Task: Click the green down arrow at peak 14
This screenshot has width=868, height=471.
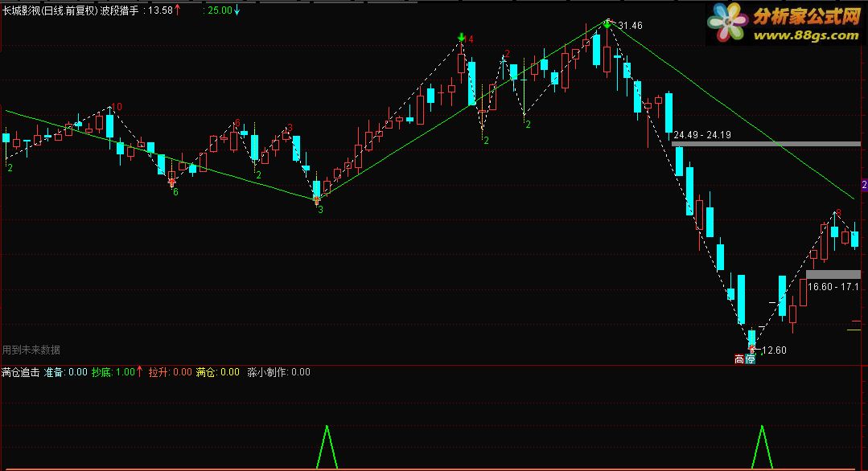Action: click(461, 37)
